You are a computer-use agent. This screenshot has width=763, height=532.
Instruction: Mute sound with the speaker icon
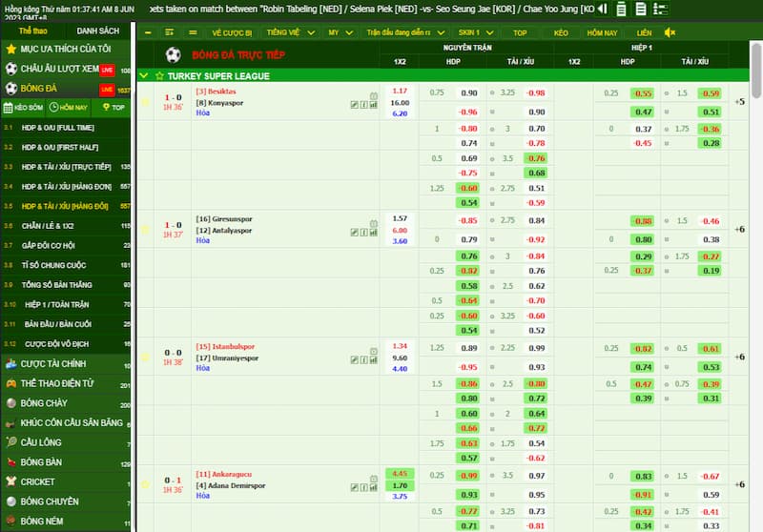click(x=670, y=32)
